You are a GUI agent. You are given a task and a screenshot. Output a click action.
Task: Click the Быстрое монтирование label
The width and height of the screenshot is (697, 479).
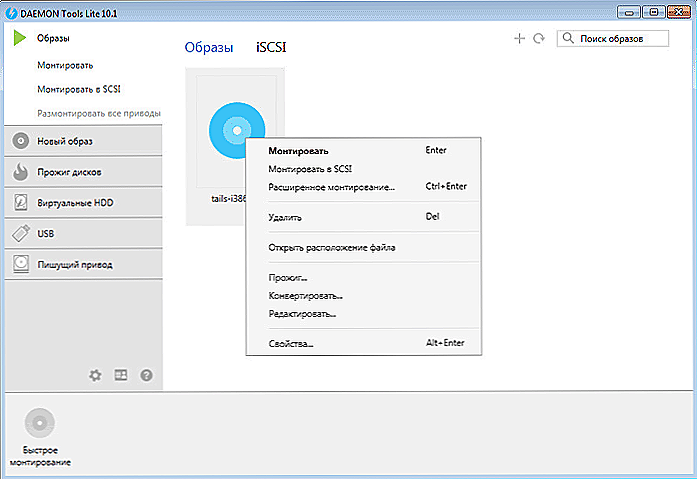point(40,456)
